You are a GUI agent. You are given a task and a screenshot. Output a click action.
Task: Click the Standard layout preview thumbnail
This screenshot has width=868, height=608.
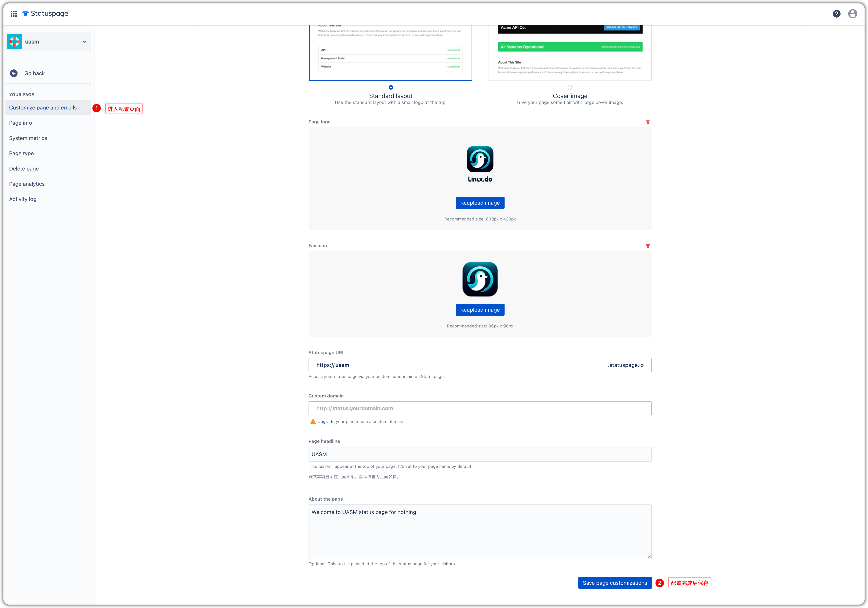391,53
